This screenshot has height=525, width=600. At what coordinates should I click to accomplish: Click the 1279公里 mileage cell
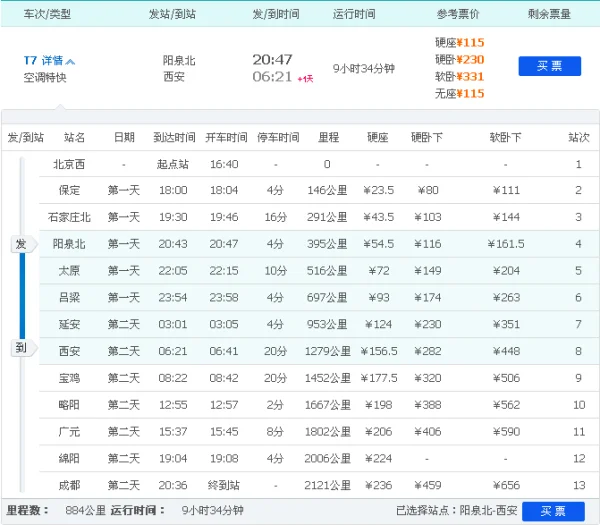click(x=328, y=351)
